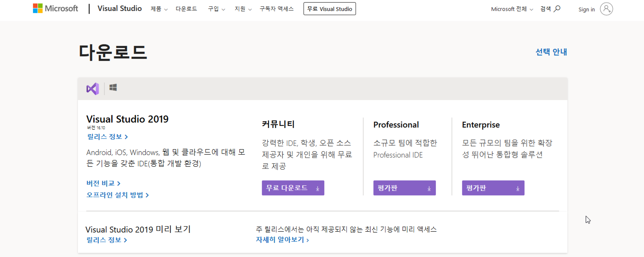644x257 pixels.
Task: Expand Microsoft 전체 dropdown
Action: (512, 9)
